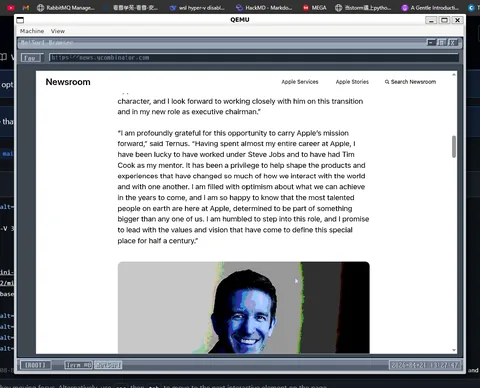Click the scroll-down arrow of page scrollbar

pos(454,350)
